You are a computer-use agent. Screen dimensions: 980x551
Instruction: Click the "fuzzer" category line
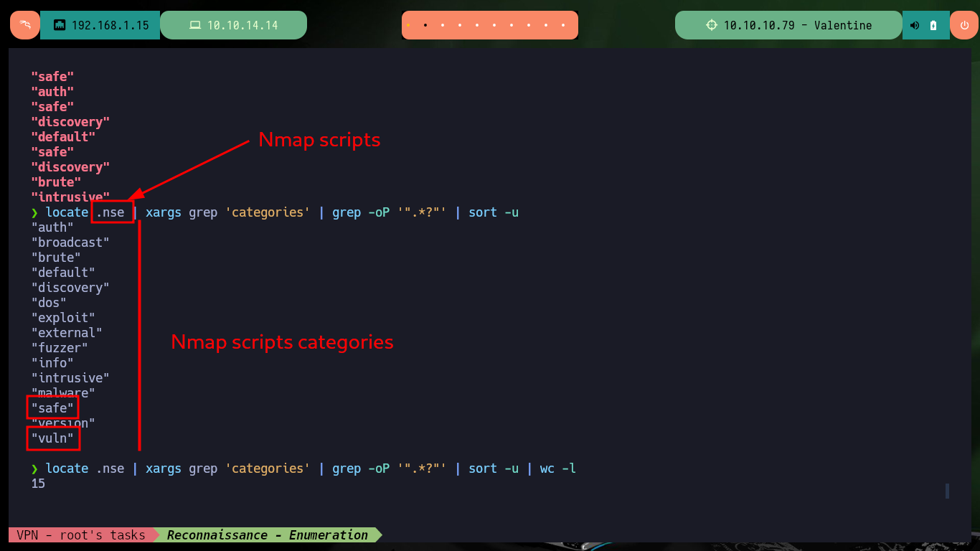[60, 348]
